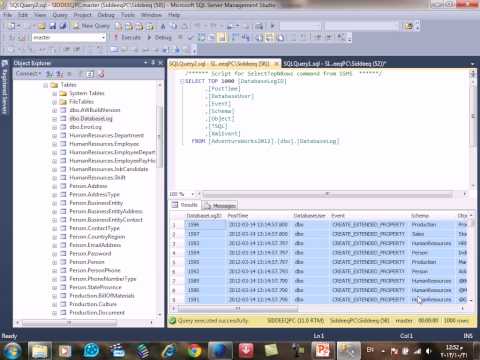Select dbo.ErrorLog table
The height and width of the screenshot is (360, 480).
click(85, 127)
